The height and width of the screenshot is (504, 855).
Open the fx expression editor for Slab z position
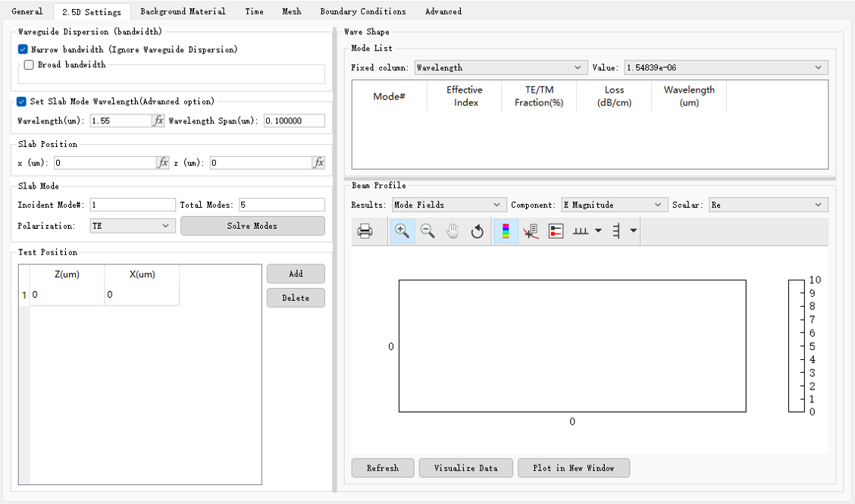pos(319,162)
